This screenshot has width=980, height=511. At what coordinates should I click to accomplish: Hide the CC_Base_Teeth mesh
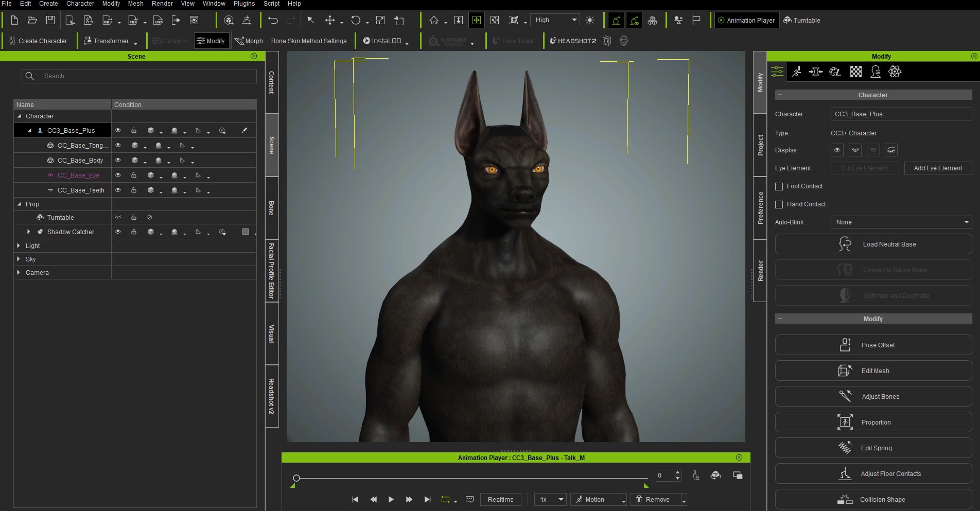point(118,190)
